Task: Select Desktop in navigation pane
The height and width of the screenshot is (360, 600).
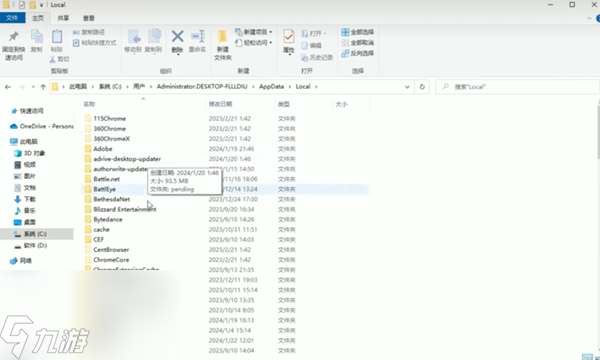Action: click(25, 222)
